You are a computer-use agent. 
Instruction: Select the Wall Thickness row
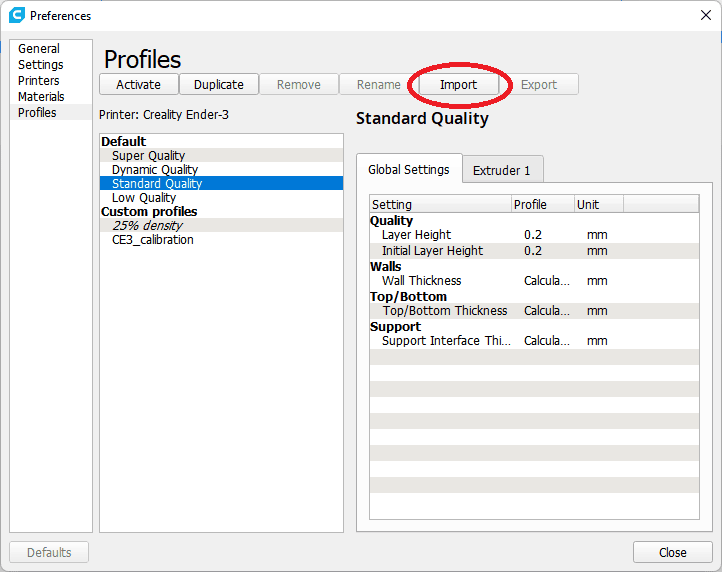[x=534, y=281]
